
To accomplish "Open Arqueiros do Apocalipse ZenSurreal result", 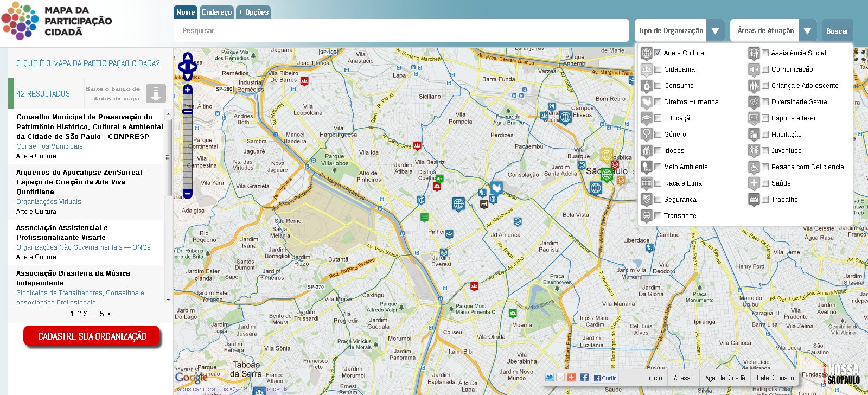I will coord(81,182).
